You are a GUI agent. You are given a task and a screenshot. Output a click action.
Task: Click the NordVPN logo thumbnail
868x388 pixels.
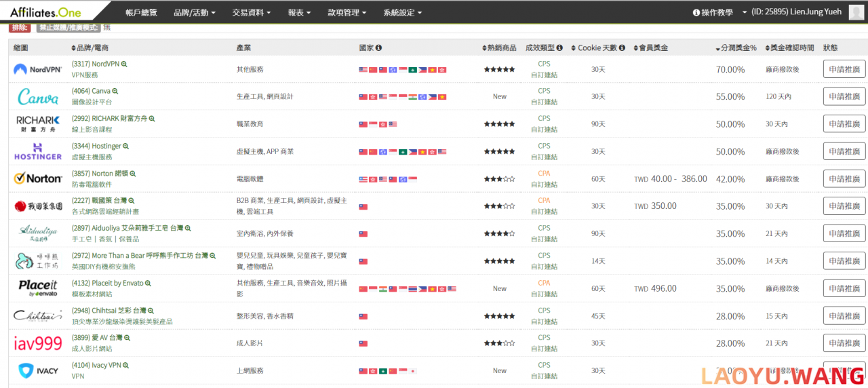tap(37, 69)
